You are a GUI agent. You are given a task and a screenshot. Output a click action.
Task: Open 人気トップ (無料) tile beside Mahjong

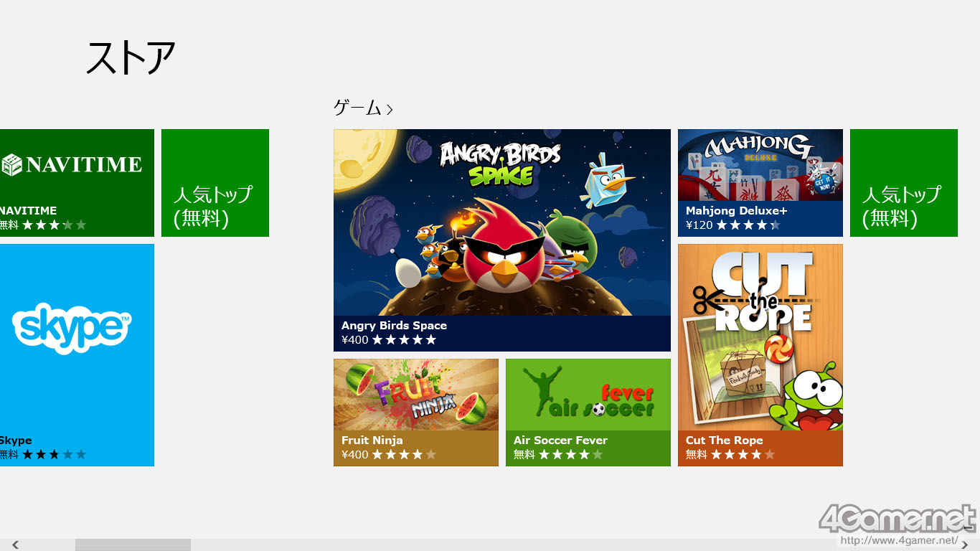(x=904, y=183)
